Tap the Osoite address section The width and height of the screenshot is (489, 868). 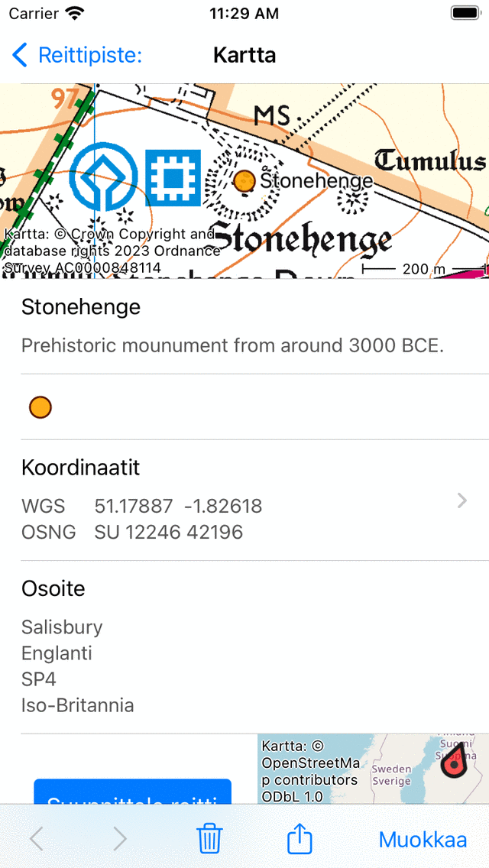point(76,646)
